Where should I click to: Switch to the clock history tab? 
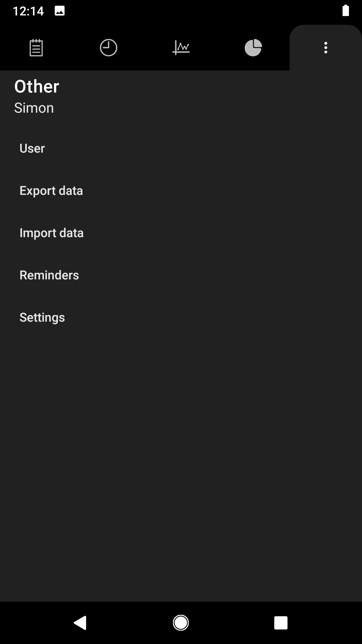point(109,48)
